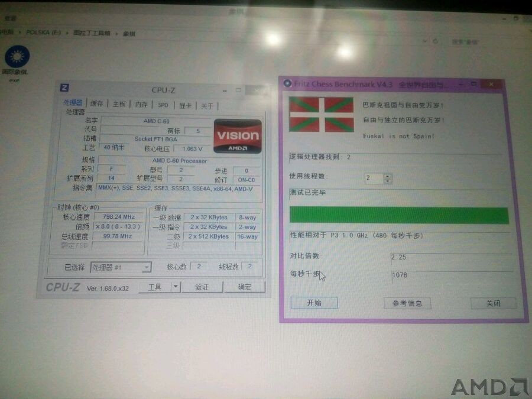Open the 内存 tab in CPU-Z
This screenshot has height=399, width=532.
[x=141, y=105]
